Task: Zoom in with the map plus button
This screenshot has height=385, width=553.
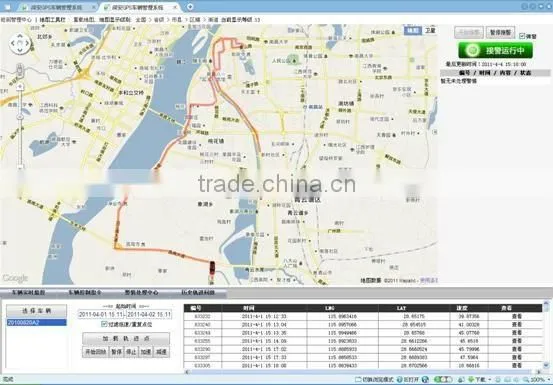Action: pyautogui.click(x=20, y=86)
